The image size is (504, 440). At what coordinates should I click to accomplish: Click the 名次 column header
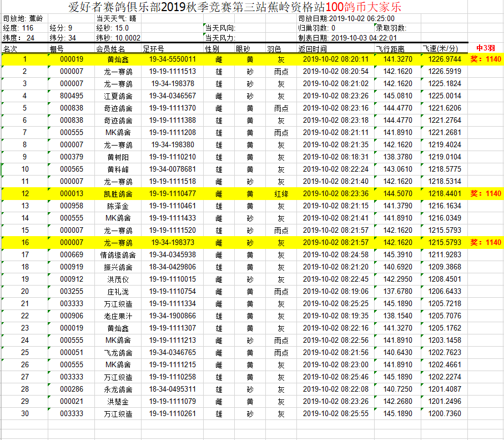point(10,49)
